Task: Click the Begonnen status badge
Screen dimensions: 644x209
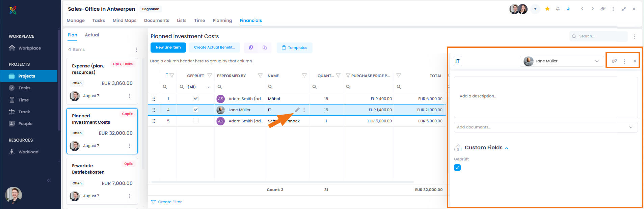Action: click(151, 9)
